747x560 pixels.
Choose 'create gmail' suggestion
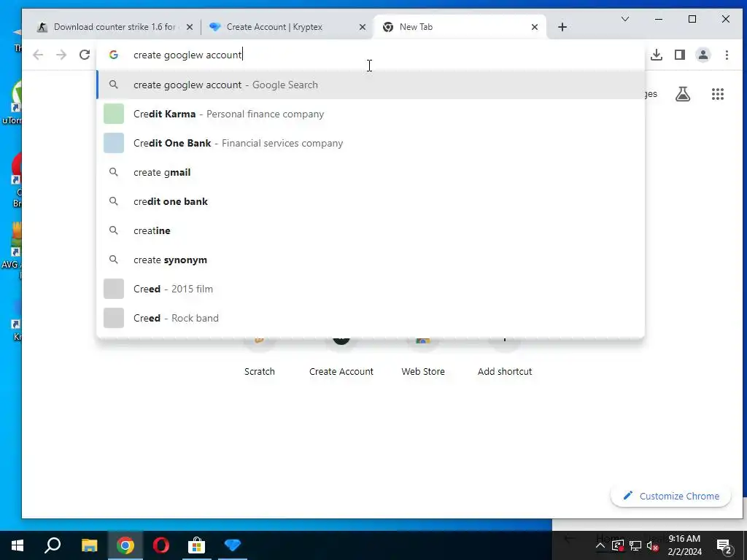[x=371, y=172]
